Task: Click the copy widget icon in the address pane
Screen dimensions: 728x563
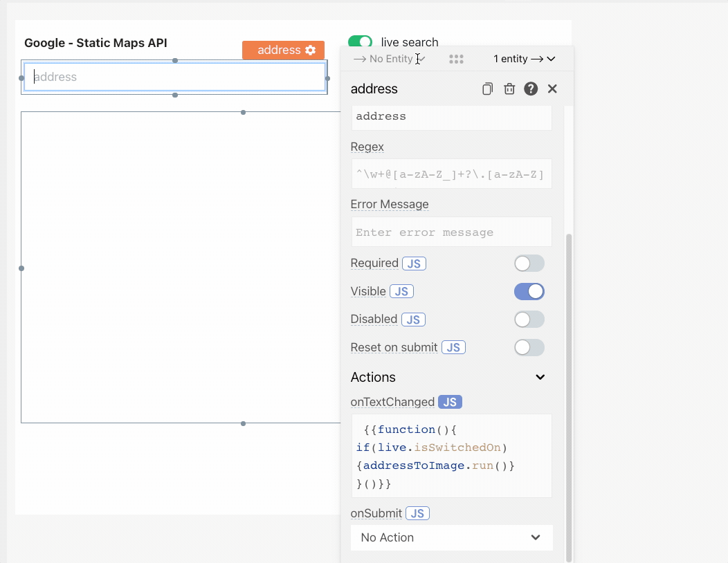Action: pyautogui.click(x=488, y=89)
